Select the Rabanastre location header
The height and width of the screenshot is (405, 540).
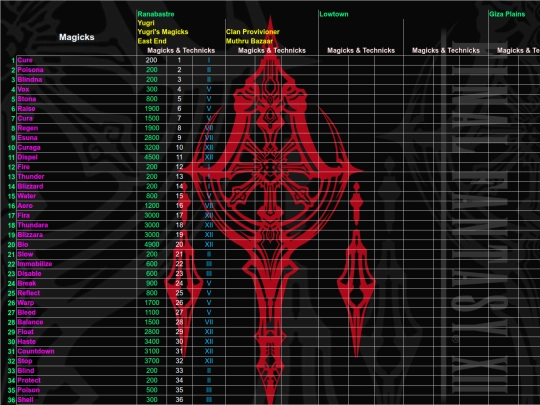[156, 14]
